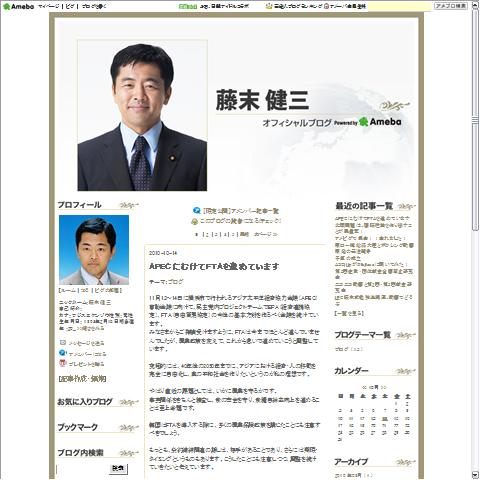The height and width of the screenshot is (480, 480).
Task: Click the お気に入りブログ heading
Action: click(84, 402)
